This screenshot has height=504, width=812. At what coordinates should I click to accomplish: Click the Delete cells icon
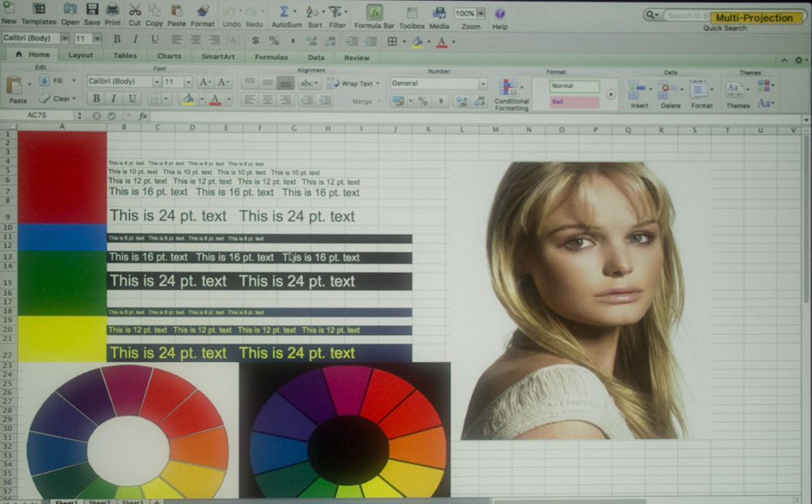pos(666,89)
